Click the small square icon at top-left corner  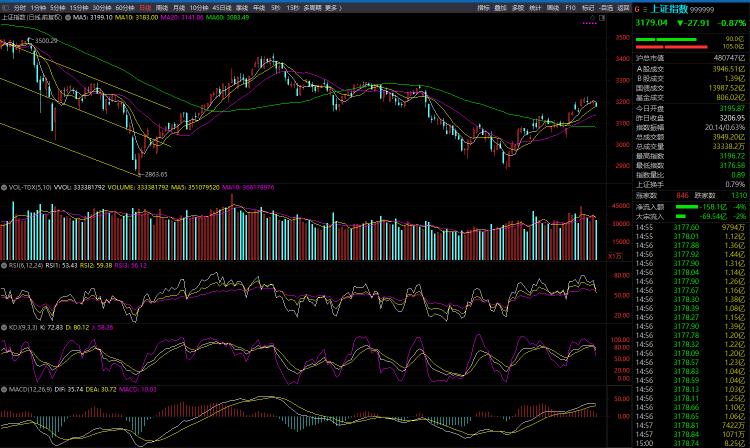coord(5,7)
